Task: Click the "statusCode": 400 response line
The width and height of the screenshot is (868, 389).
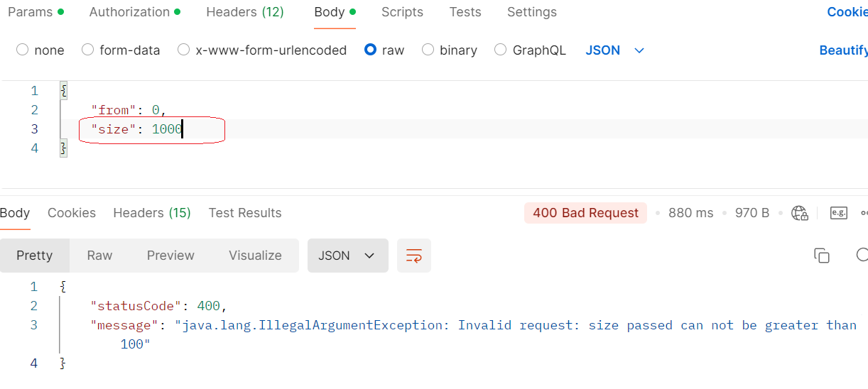Action: [158, 306]
